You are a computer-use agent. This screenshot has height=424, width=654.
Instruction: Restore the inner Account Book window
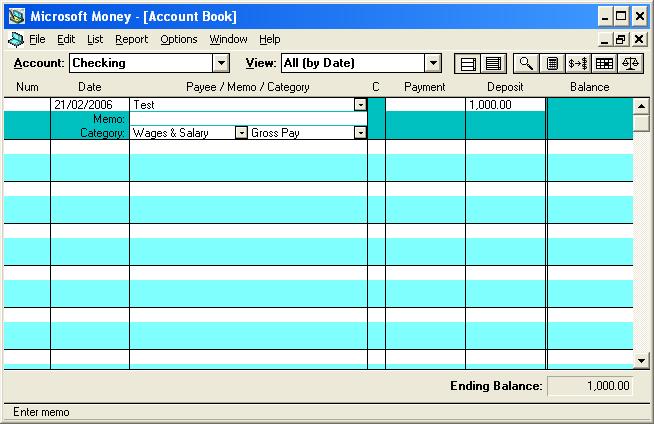coord(621,40)
